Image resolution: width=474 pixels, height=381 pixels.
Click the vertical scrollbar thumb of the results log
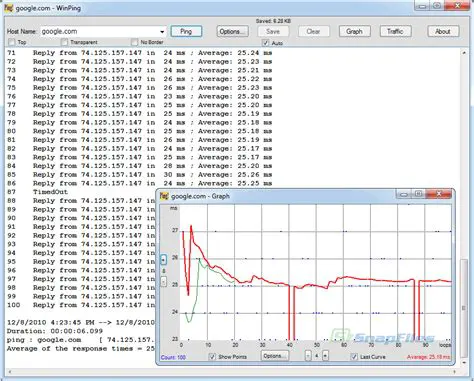pos(464,308)
